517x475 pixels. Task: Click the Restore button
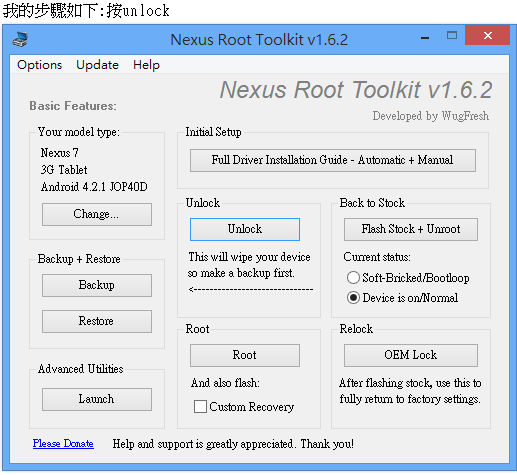click(x=97, y=321)
